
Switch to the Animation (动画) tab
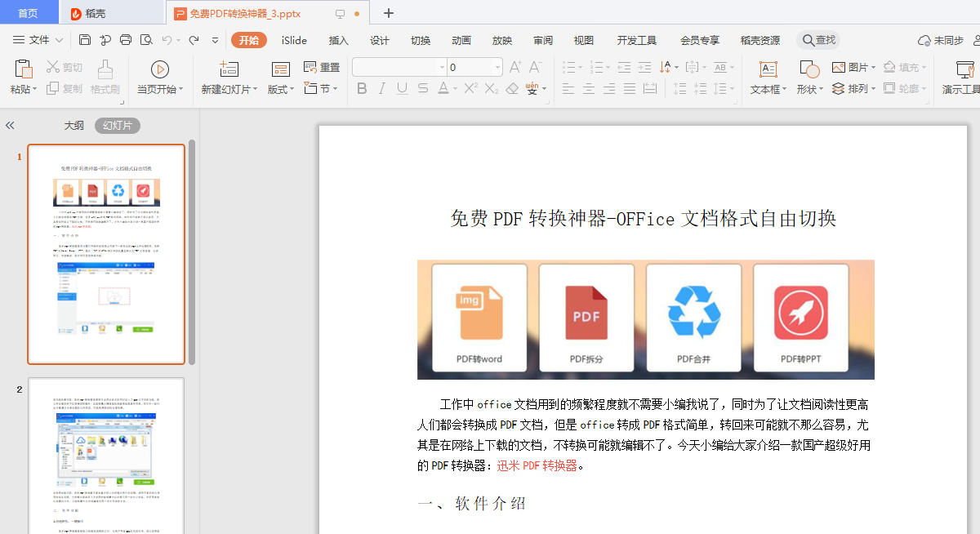461,40
